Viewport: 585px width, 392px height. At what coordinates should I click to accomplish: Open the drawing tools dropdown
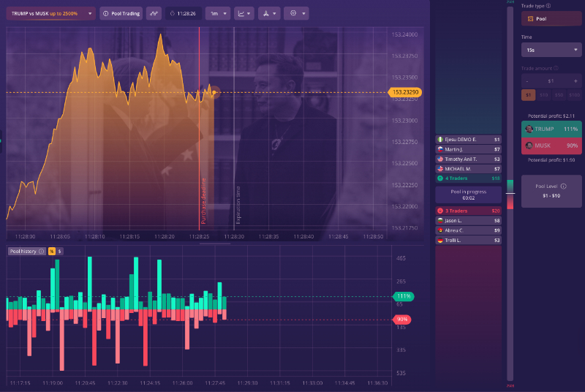(x=269, y=13)
